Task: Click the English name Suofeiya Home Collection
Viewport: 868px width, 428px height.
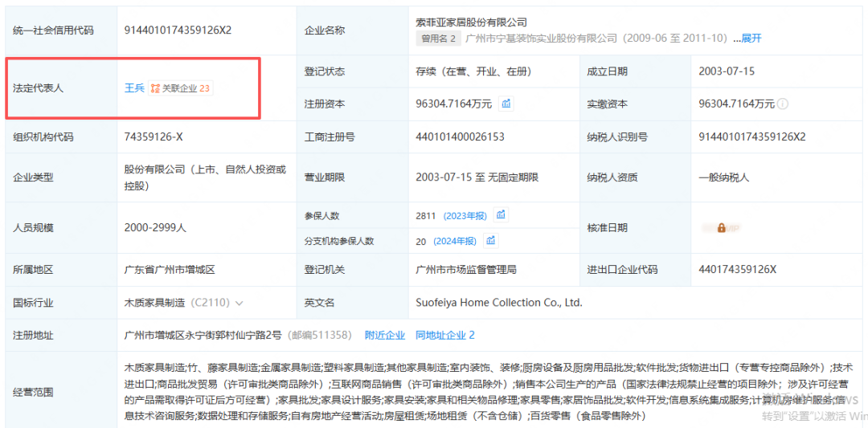Action: point(498,303)
